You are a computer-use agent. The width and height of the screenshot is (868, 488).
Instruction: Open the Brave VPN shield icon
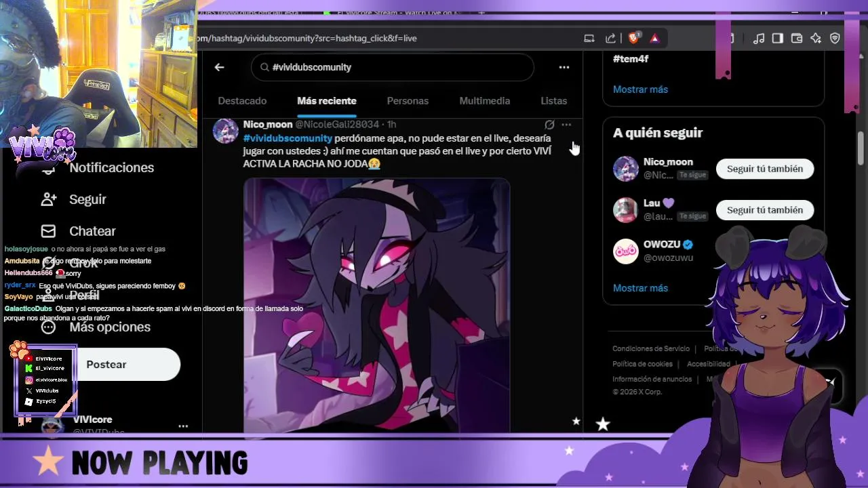tap(835, 38)
